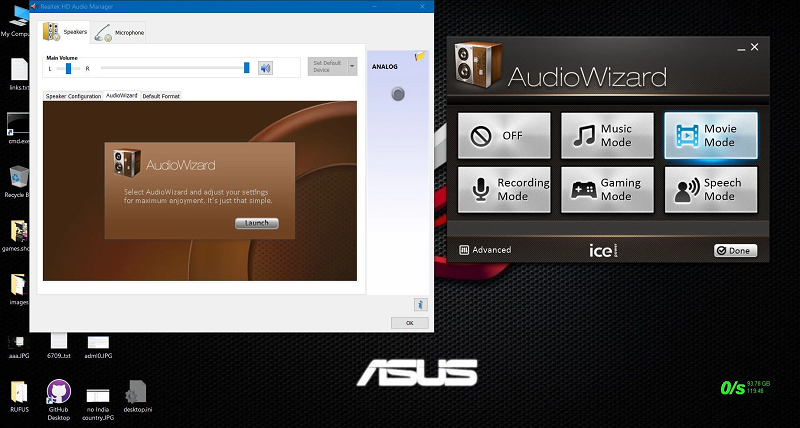
Task: Minimize the AudioWizard window
Action: 741,49
